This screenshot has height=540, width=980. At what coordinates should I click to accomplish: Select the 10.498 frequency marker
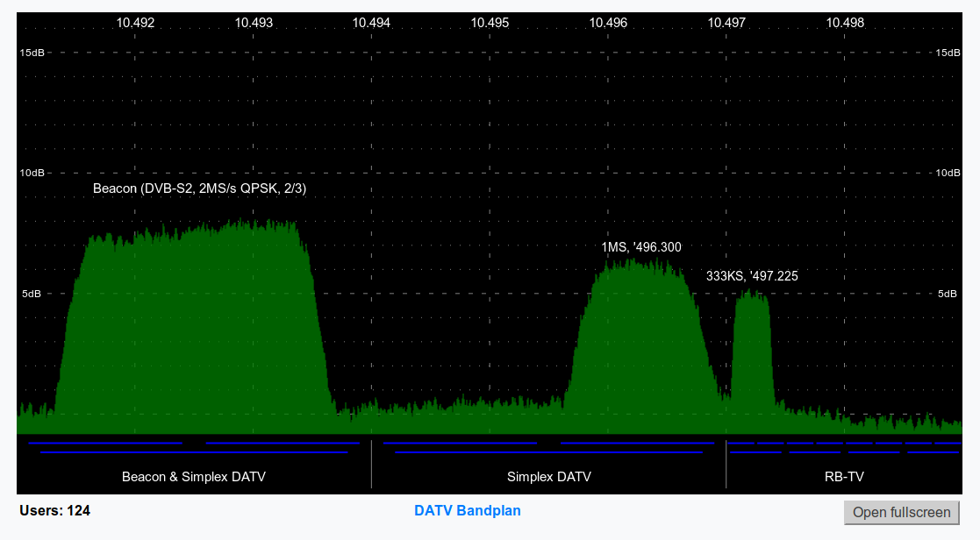(845, 23)
